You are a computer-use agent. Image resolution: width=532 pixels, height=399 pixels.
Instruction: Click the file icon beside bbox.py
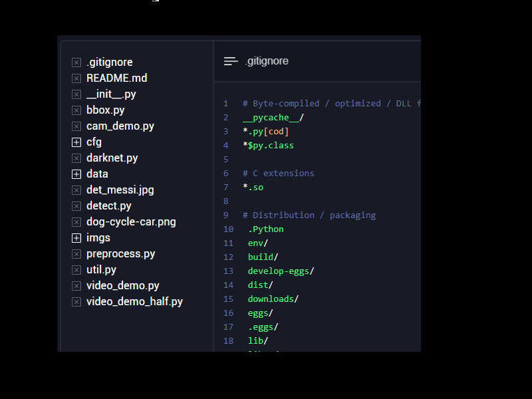pos(76,110)
